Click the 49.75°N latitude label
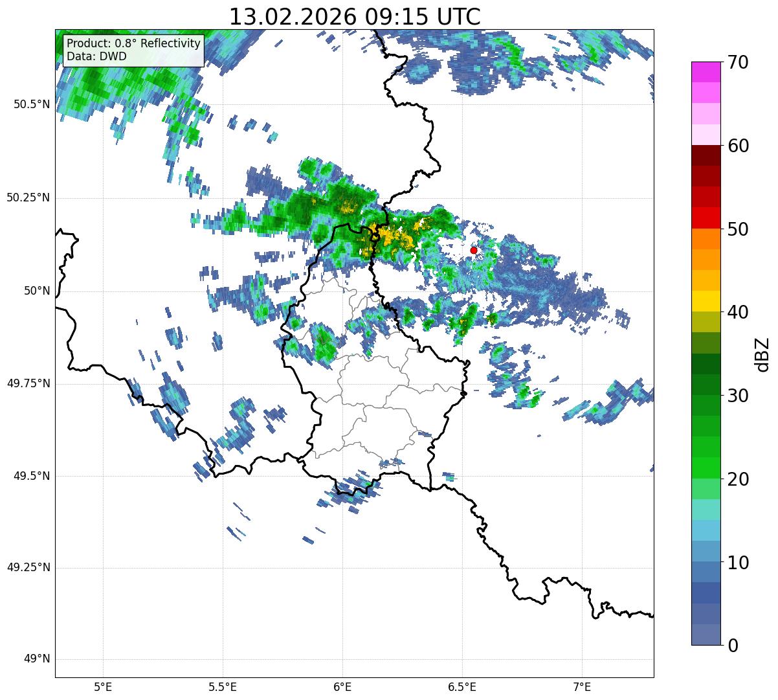 tap(28, 383)
